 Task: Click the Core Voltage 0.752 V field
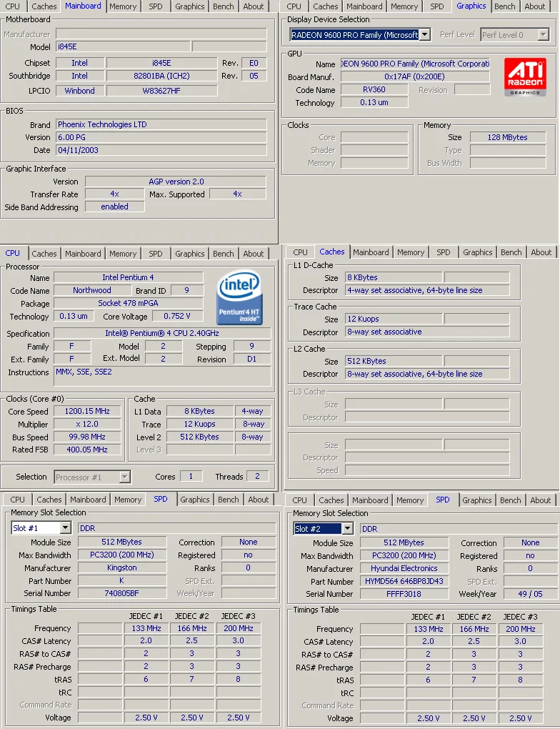(176, 316)
